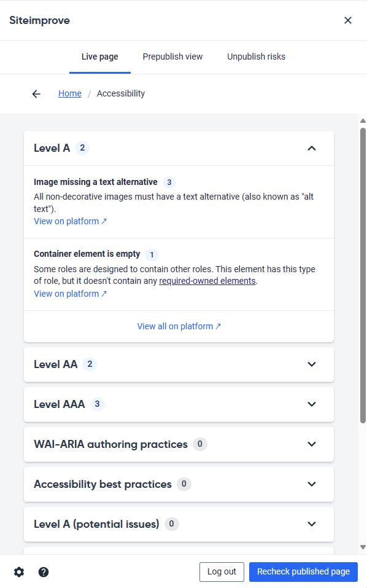This screenshot has width=367, height=588.
Task: Open the required-owned elements link
Action: [x=207, y=281]
